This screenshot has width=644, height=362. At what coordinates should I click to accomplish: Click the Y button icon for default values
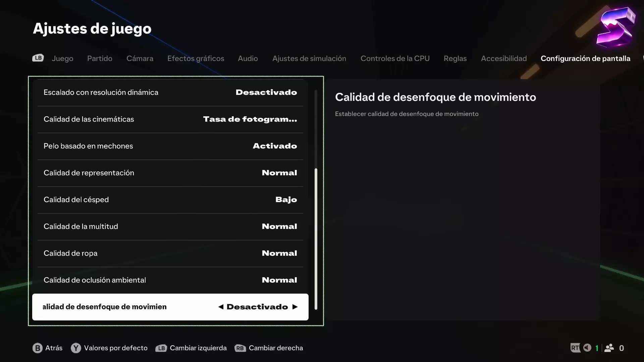pos(76,348)
